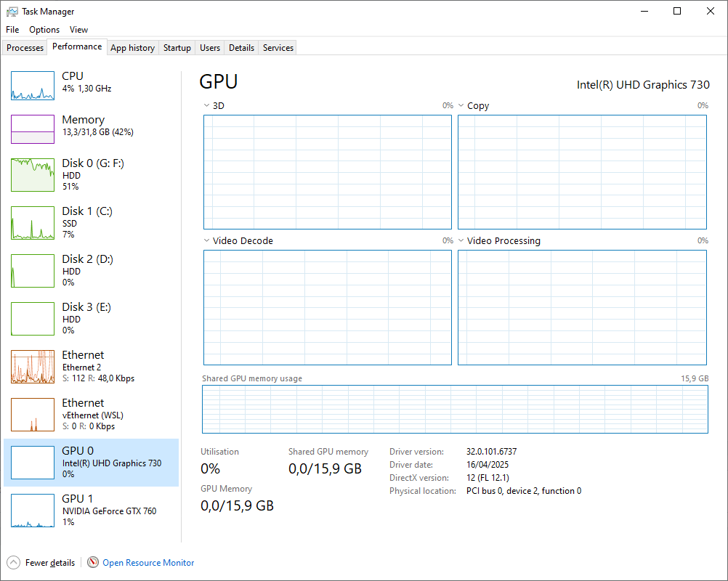Image resolution: width=728 pixels, height=581 pixels.
Task: Open the Options menu
Action: tap(44, 30)
